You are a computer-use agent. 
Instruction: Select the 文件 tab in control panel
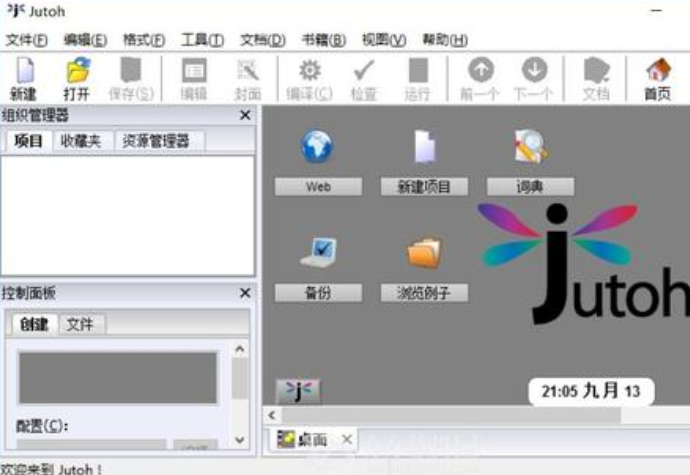(80, 324)
